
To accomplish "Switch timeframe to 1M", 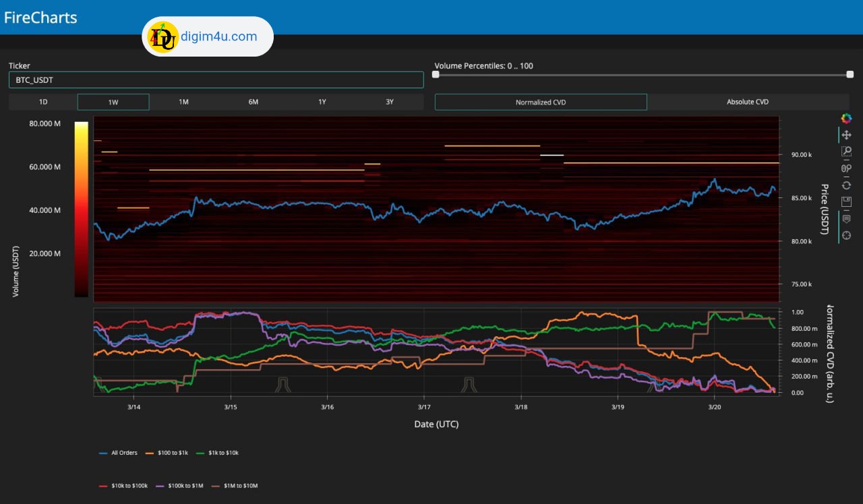I will tap(183, 102).
